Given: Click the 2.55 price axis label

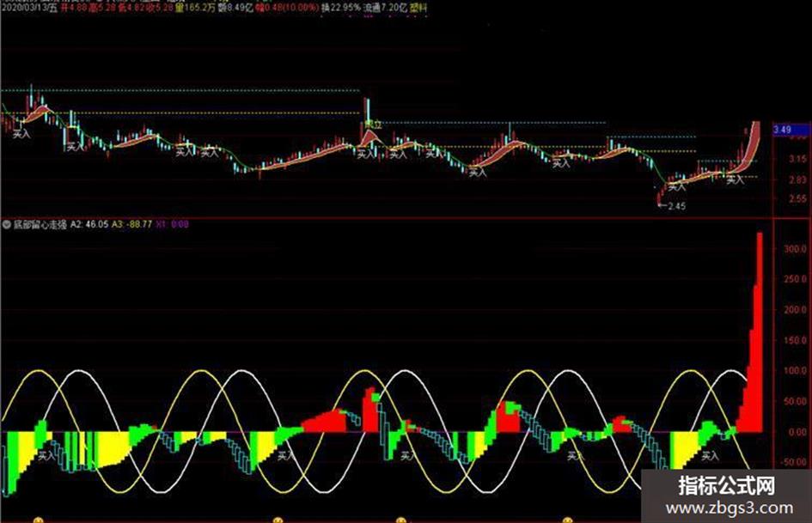Looking at the screenshot, I should coord(798,198).
